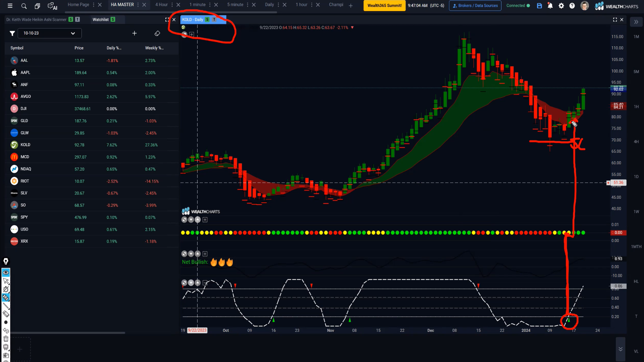
Task: Move dots indicator pane down arrow
Action: click(x=191, y=220)
